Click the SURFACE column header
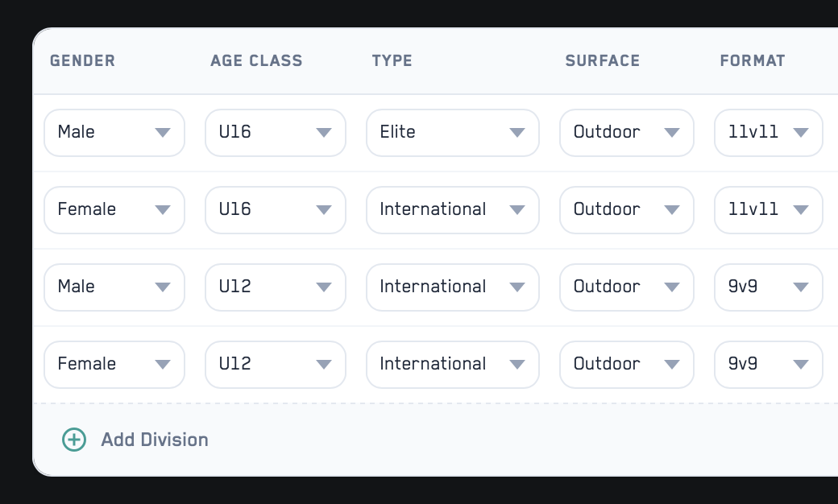This screenshot has height=504, width=838. [603, 61]
